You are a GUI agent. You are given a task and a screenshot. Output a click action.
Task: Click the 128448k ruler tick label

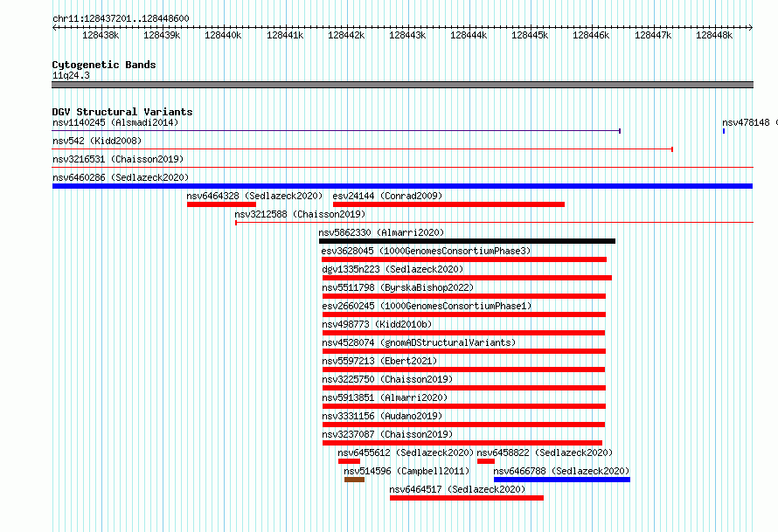point(714,35)
